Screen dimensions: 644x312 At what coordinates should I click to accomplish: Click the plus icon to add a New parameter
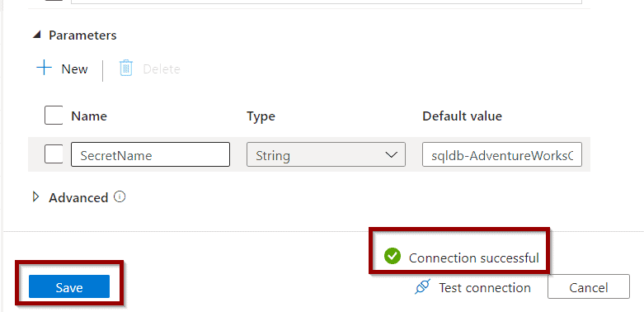(44, 68)
